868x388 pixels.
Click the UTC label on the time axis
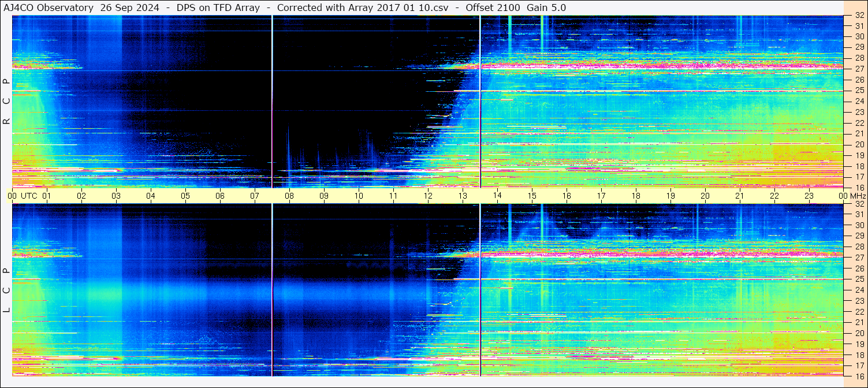[29, 196]
